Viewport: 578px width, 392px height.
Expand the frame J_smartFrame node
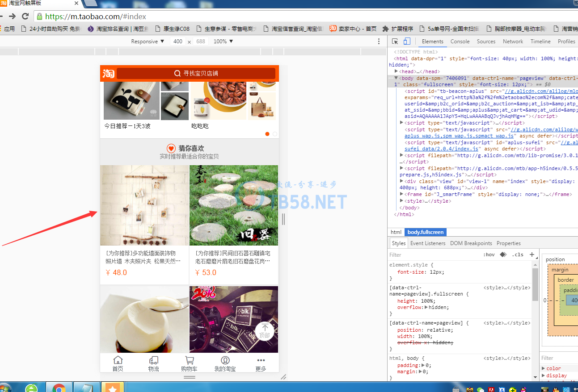pyautogui.click(x=401, y=194)
